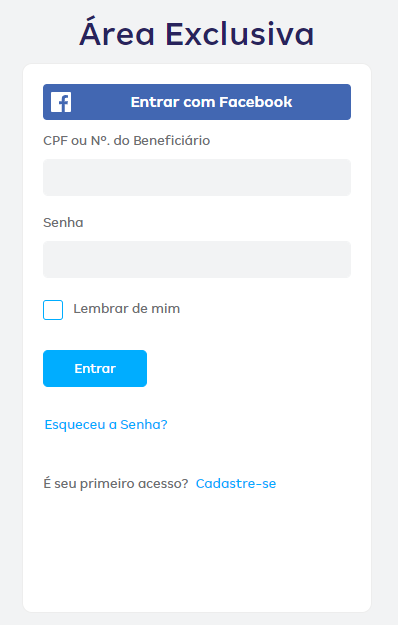Screen dimensions: 398x625
Task: Click inside the Senha password field
Action: coord(197,259)
